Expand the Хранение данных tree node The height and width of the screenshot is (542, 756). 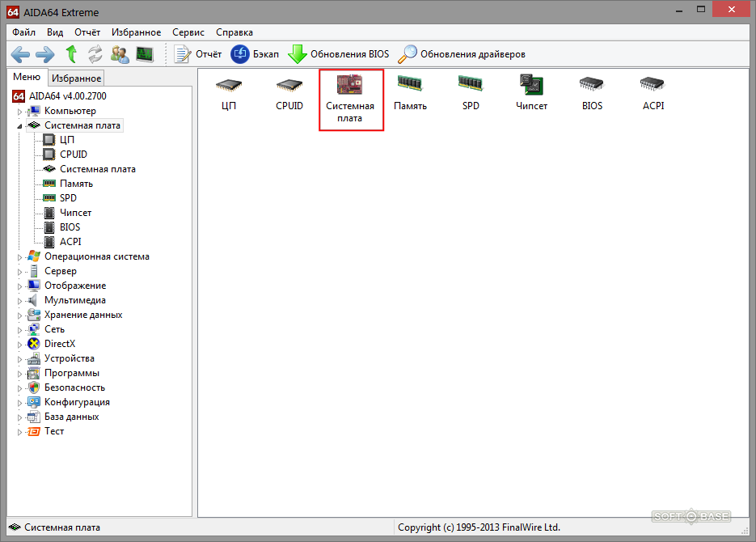pyautogui.click(x=19, y=315)
